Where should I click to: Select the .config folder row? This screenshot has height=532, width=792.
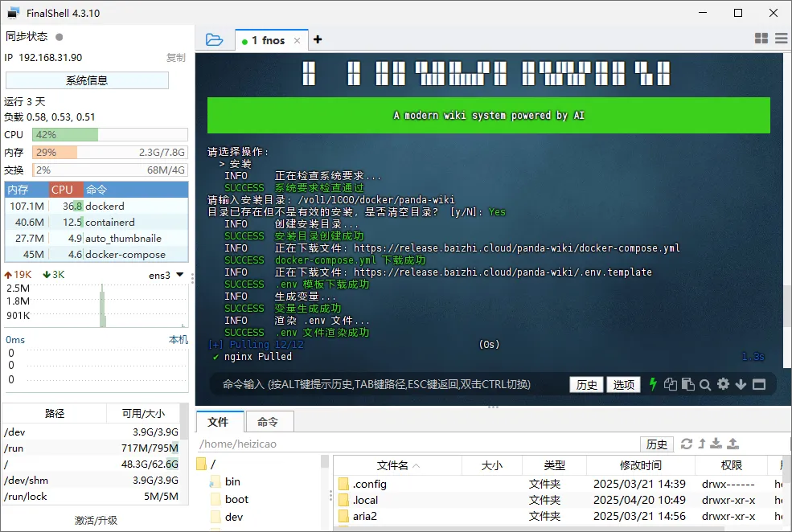point(558,484)
